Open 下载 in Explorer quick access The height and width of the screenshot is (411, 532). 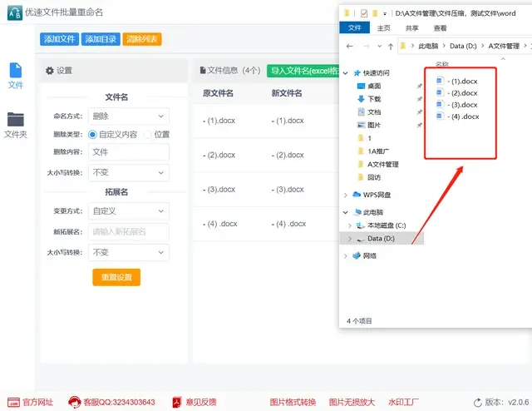pyautogui.click(x=373, y=99)
